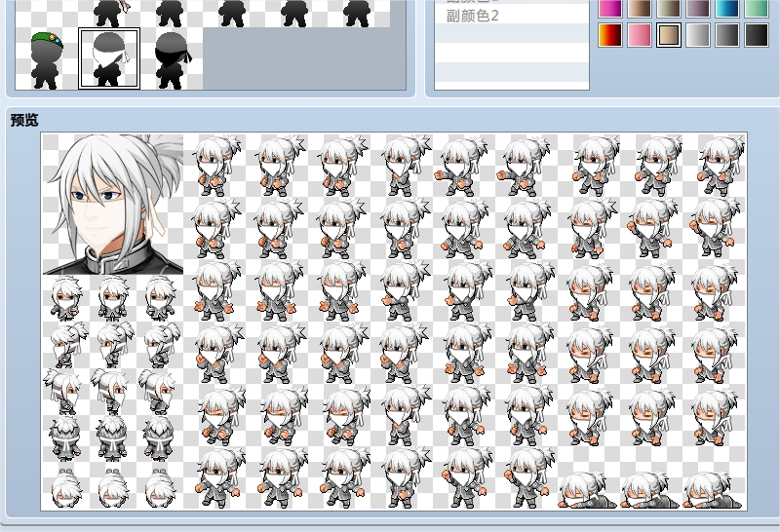The height and width of the screenshot is (532, 780).
Task: Click the large face portrait preview
Action: click(x=113, y=204)
